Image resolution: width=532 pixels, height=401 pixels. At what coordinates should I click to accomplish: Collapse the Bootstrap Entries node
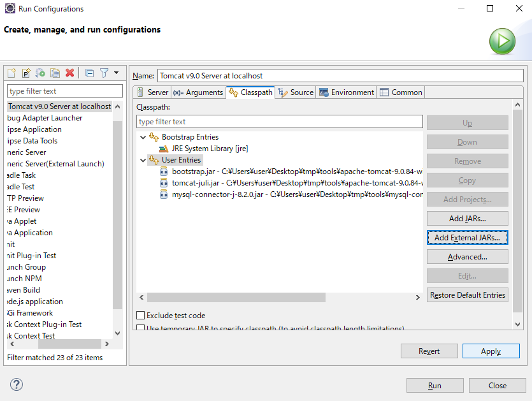(x=143, y=137)
